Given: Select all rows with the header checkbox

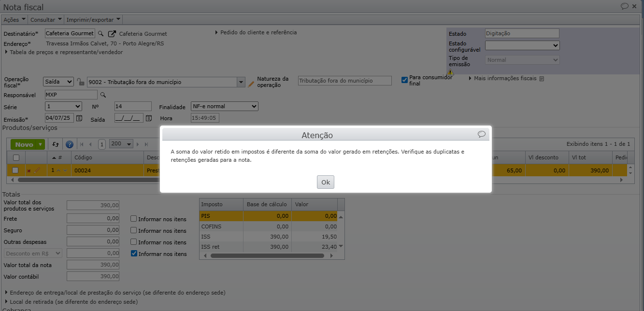Looking at the screenshot, I should coord(16,157).
